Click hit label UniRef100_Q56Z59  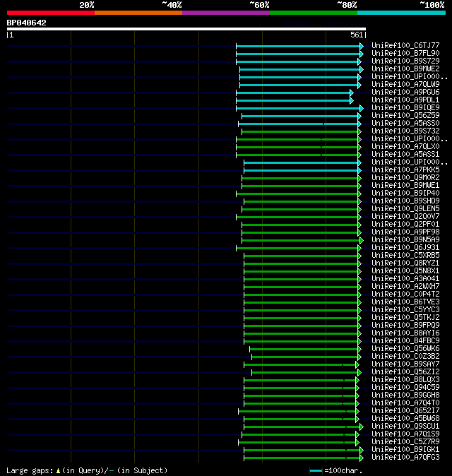click(405, 115)
